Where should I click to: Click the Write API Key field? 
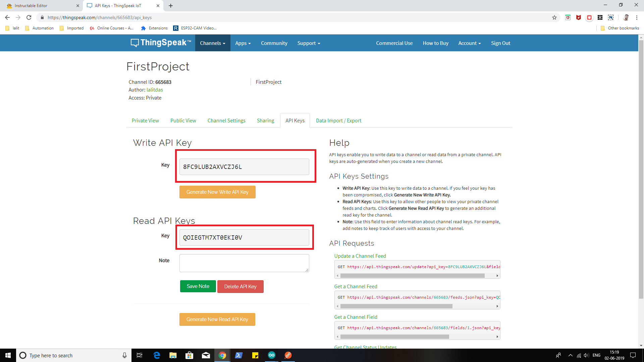point(244,167)
